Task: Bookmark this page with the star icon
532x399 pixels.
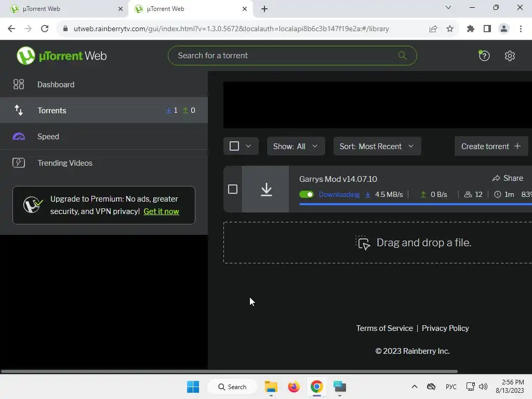Action: pyautogui.click(x=450, y=29)
